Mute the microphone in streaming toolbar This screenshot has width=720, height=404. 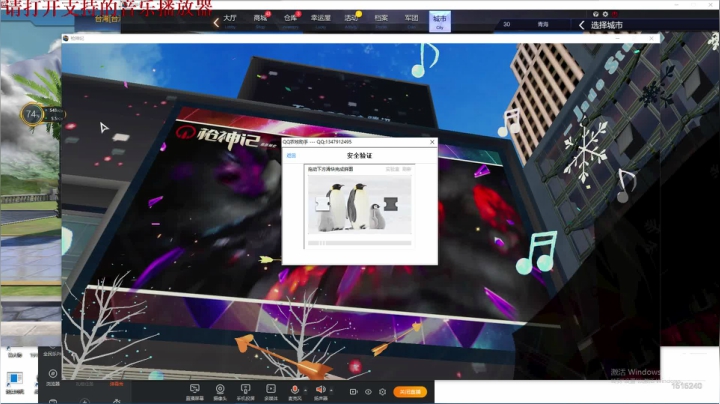point(295,390)
